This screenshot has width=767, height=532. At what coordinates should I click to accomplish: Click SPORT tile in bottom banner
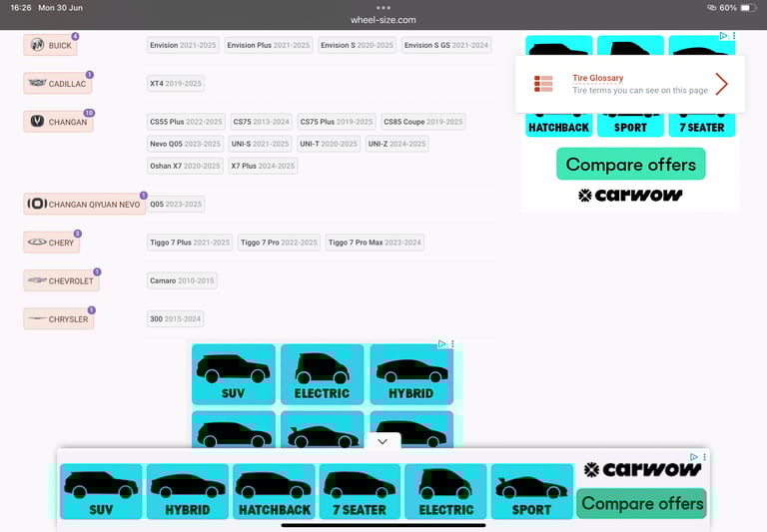click(x=531, y=491)
